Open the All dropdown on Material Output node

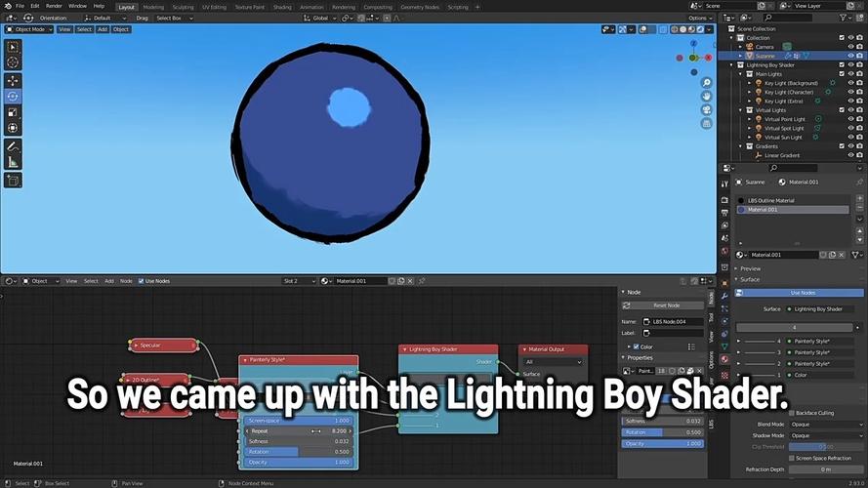click(x=553, y=362)
